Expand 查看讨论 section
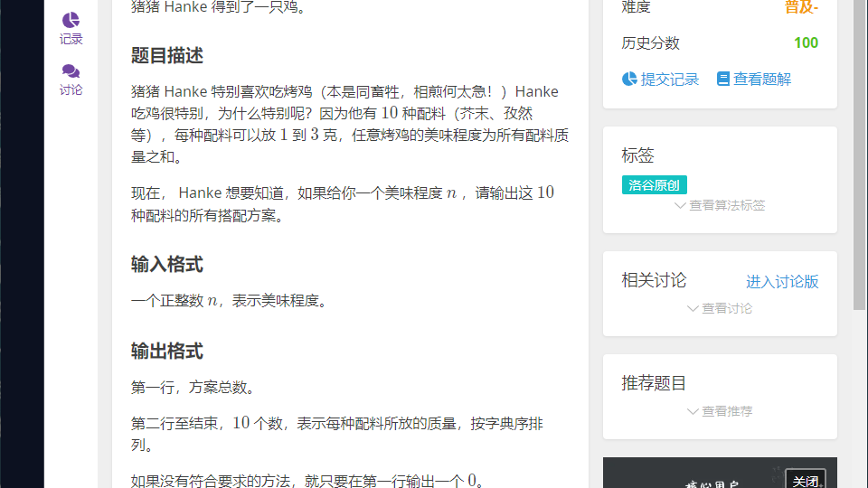Image resolution: width=868 pixels, height=488 pixels. [720, 309]
